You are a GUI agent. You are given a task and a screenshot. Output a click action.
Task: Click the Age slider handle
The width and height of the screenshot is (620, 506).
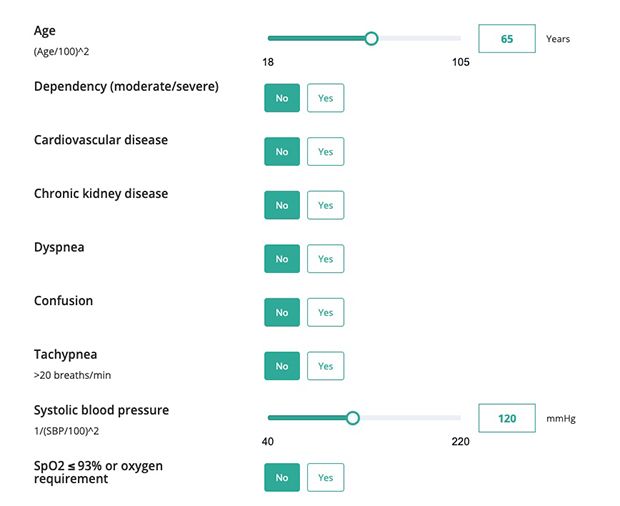click(371, 39)
